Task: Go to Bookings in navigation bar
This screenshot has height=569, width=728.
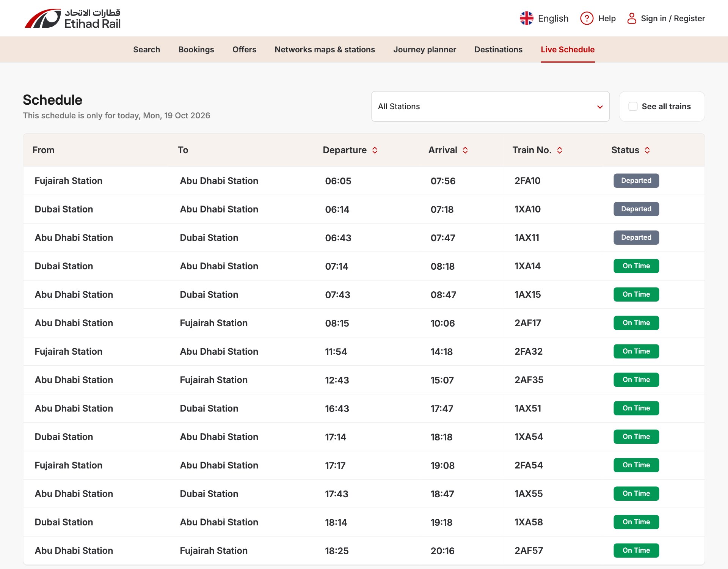Action: coord(196,50)
